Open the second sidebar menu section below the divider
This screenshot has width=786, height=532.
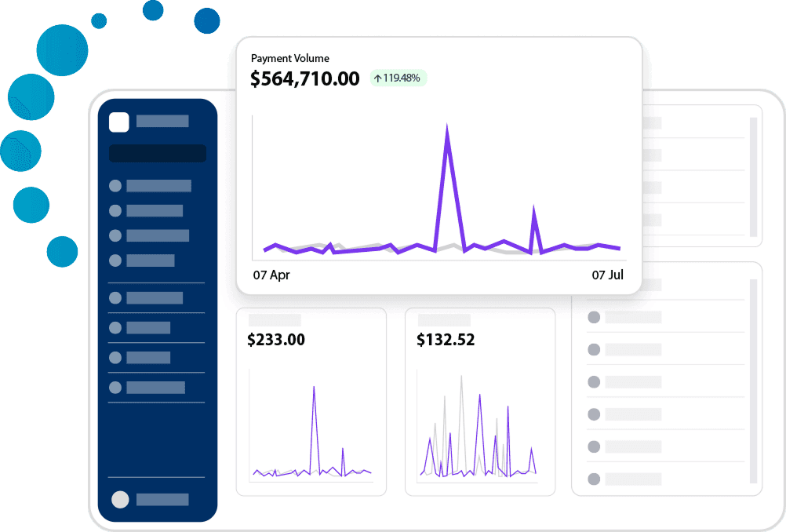pos(157,298)
